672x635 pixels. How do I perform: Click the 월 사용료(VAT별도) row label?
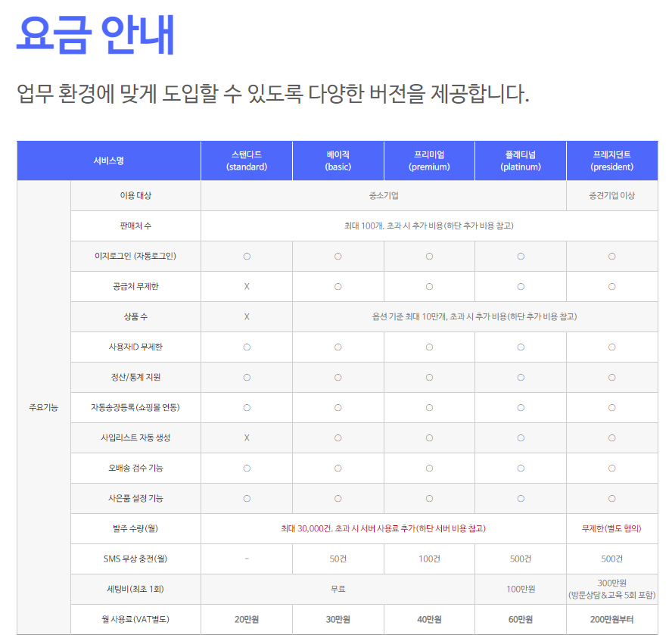click(135, 619)
